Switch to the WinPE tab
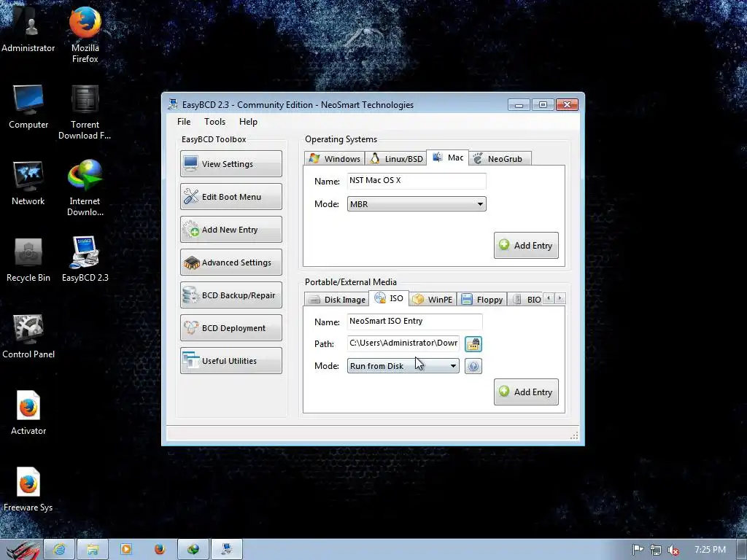The height and width of the screenshot is (560, 747). coord(433,300)
